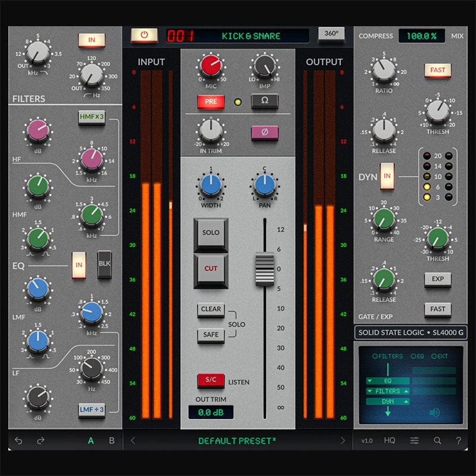Screen dimensions: 476x476
Task: Click the IN TRIM knob
Action: (x=211, y=131)
